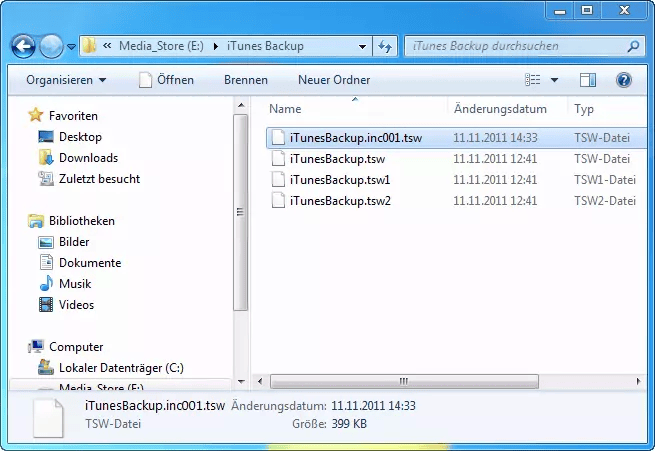This screenshot has height=451, width=655.
Task: Select file iTunesBackup.tsw
Action: (337, 159)
